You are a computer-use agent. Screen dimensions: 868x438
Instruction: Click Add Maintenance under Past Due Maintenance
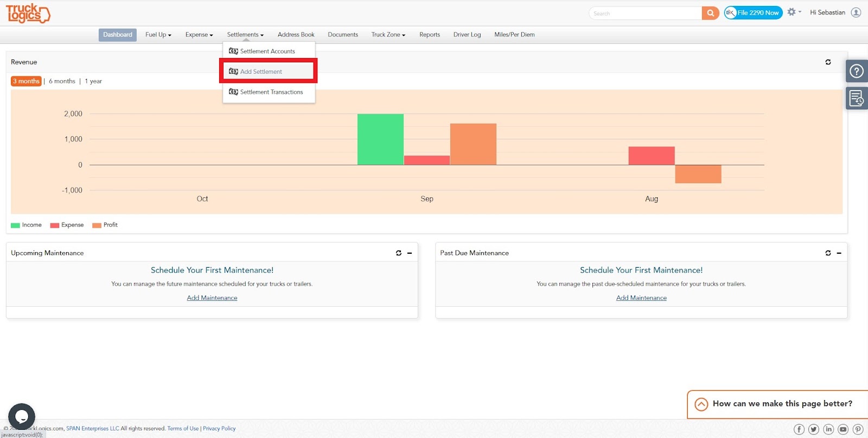click(641, 298)
